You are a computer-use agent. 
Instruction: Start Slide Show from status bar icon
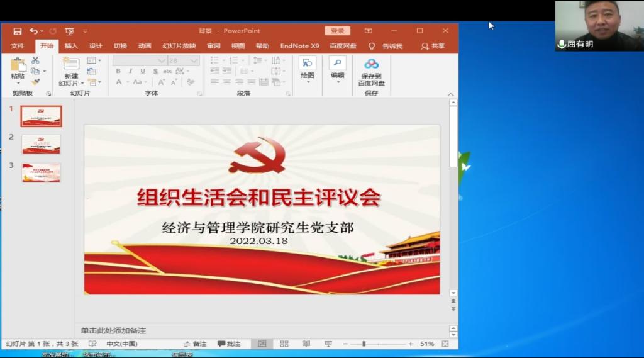[x=328, y=344]
